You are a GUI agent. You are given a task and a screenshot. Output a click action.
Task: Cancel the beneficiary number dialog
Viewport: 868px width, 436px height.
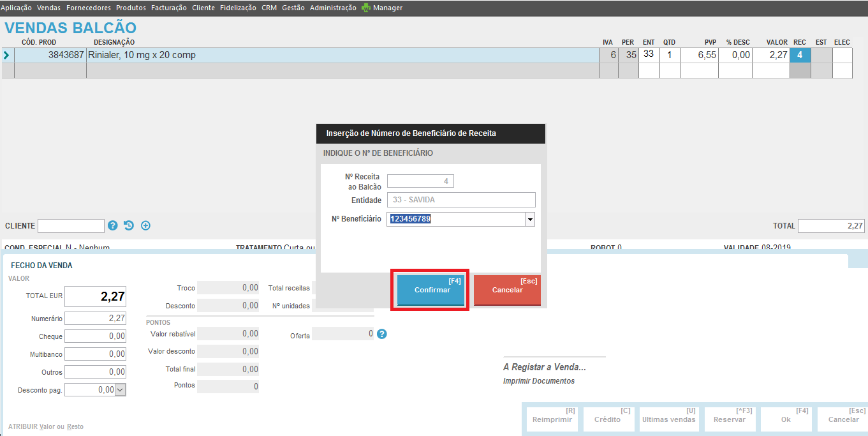(507, 290)
